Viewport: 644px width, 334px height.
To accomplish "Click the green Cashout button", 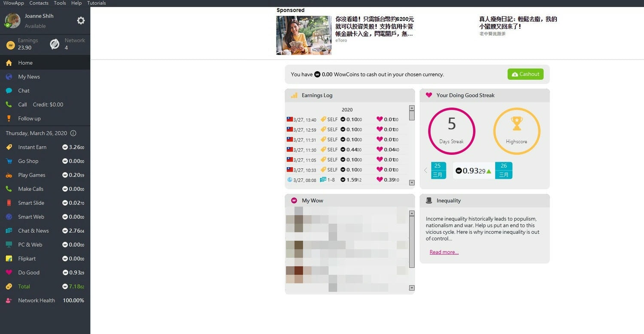I will point(525,74).
